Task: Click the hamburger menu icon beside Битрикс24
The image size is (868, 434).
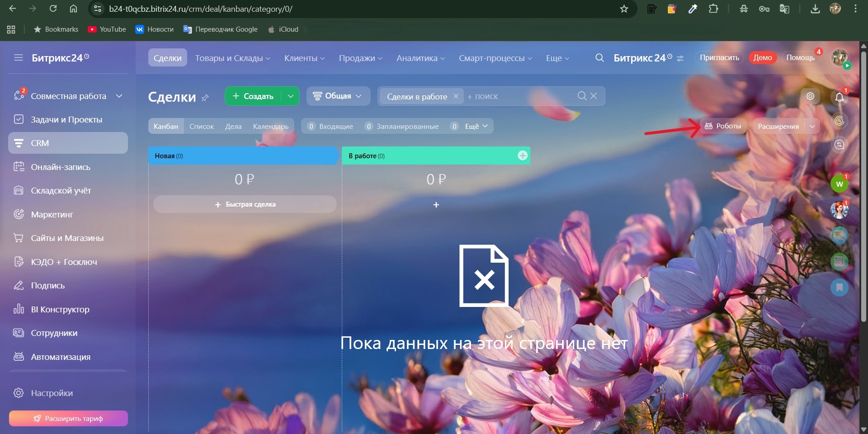Action: tap(18, 58)
